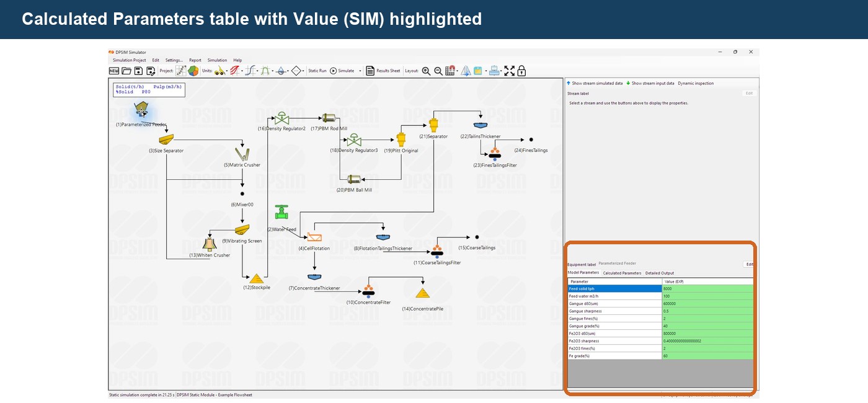Click Show stream simulated data
Viewport: 868px width, 403px height.
[595, 83]
